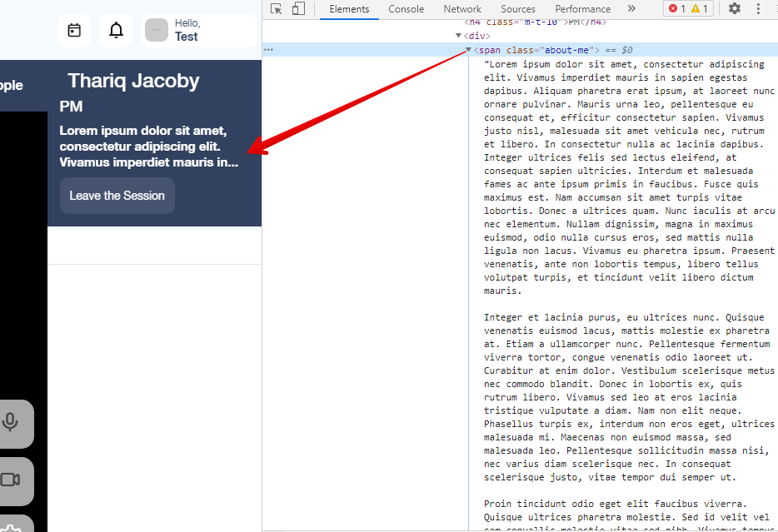This screenshot has width=778, height=532.
Task: Click the ellipsis beside selected node
Action: tap(268, 50)
